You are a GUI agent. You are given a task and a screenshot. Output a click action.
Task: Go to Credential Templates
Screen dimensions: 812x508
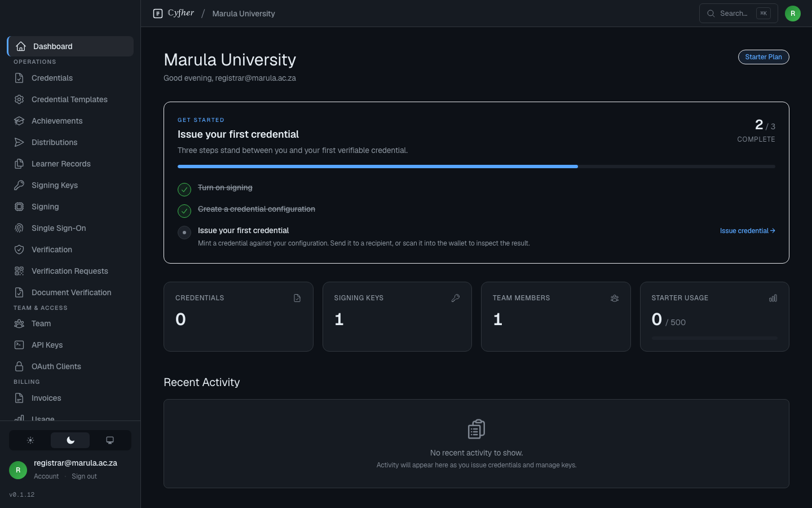(70, 99)
